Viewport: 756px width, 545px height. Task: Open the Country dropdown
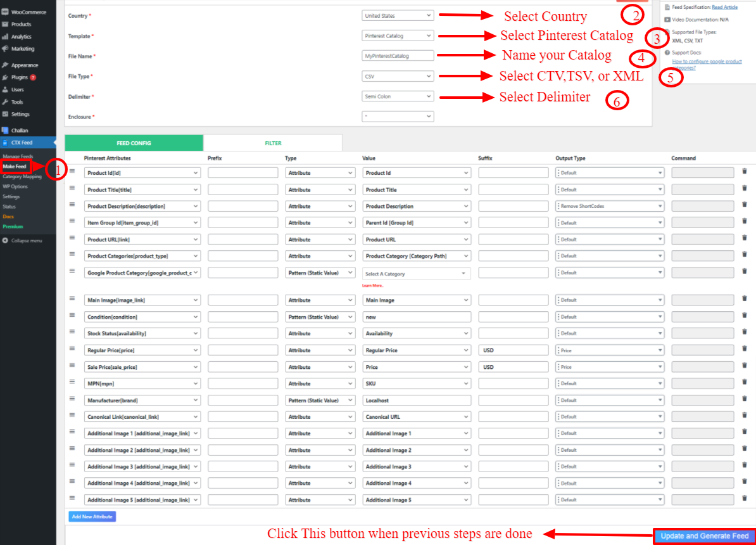(x=398, y=15)
